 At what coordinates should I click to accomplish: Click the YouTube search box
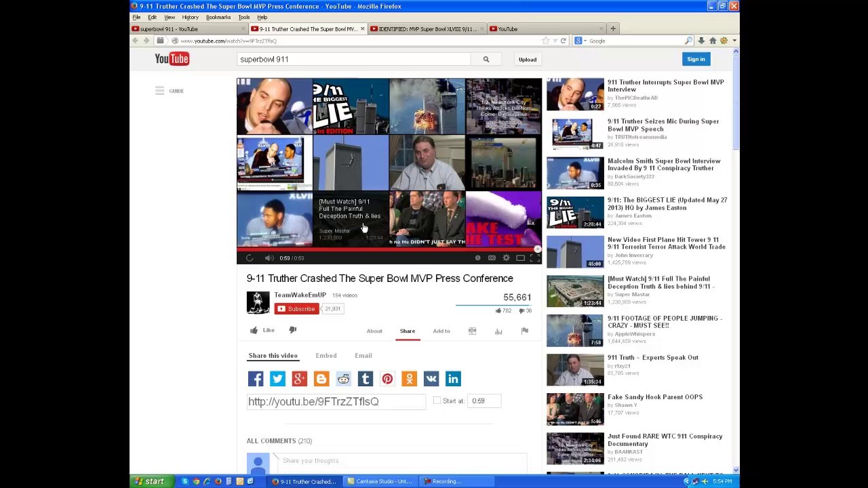(354, 60)
